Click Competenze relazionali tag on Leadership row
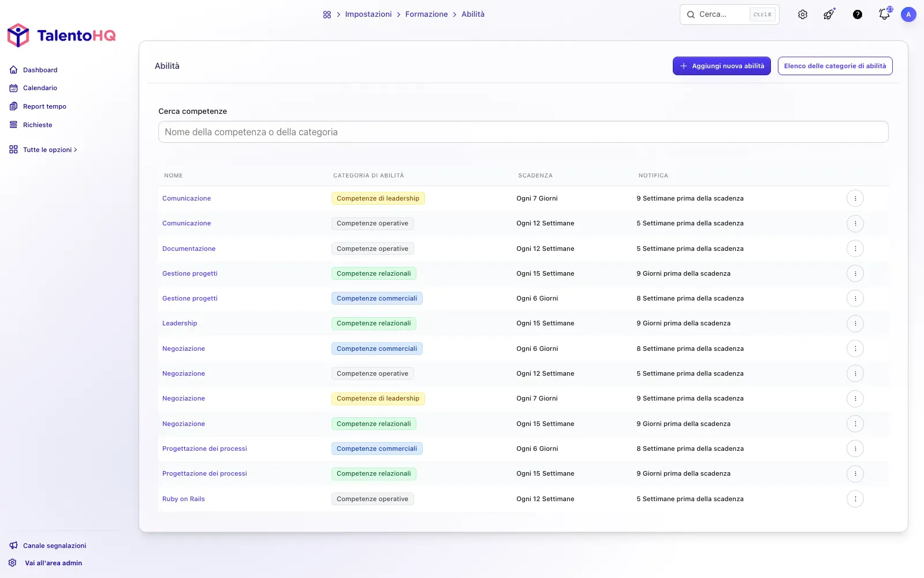 [374, 323]
